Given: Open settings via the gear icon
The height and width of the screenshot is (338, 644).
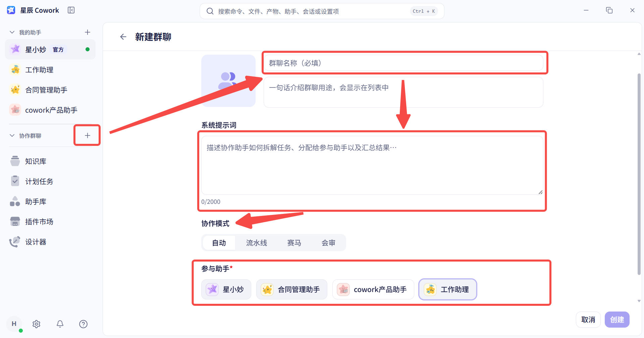Looking at the screenshot, I should [37, 324].
